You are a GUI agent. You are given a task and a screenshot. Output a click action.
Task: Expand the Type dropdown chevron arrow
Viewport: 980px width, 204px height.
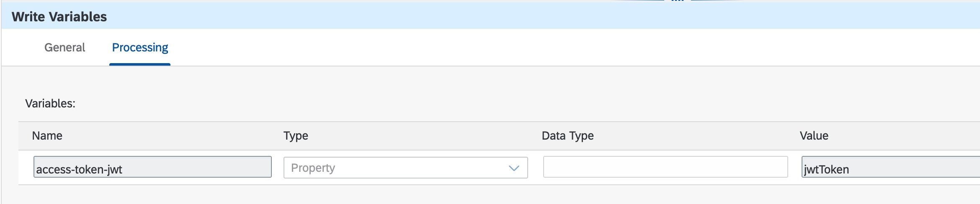click(x=514, y=168)
